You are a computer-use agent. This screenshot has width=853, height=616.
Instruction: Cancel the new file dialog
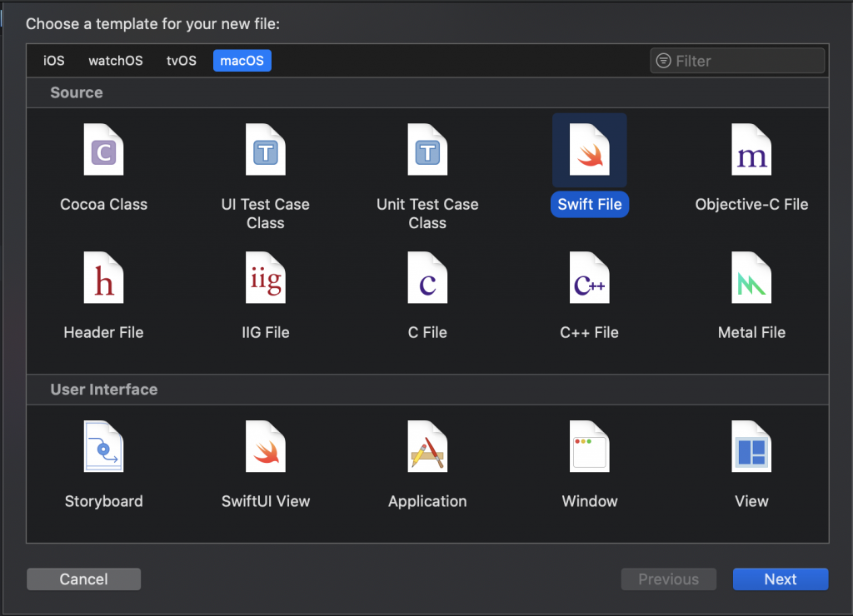(84, 579)
